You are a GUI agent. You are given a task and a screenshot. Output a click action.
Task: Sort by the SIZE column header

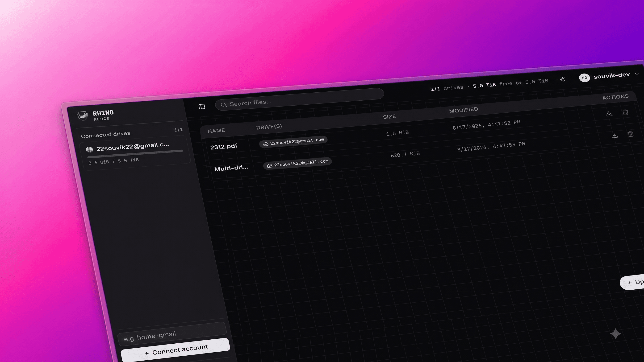389,117
